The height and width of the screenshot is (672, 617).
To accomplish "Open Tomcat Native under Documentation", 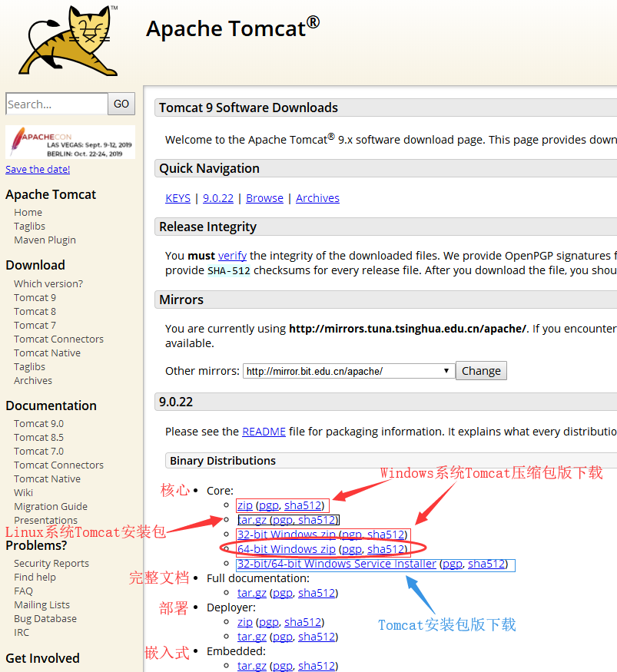I will point(47,478).
